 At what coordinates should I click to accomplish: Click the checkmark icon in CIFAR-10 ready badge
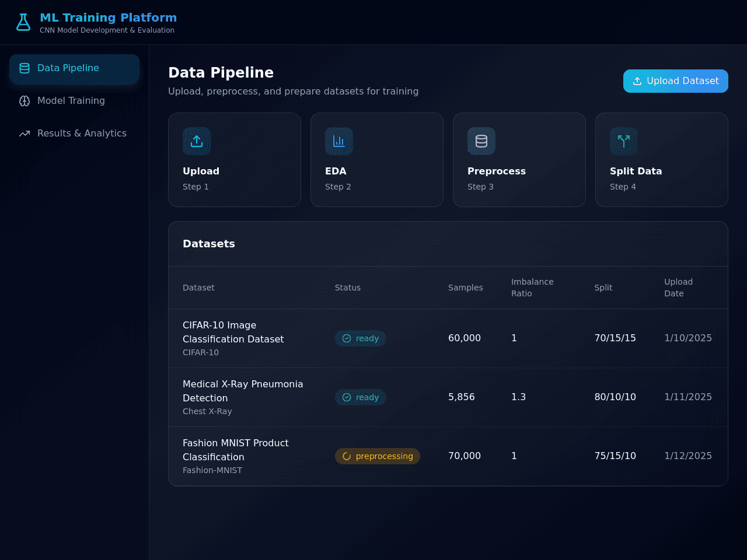pos(347,338)
